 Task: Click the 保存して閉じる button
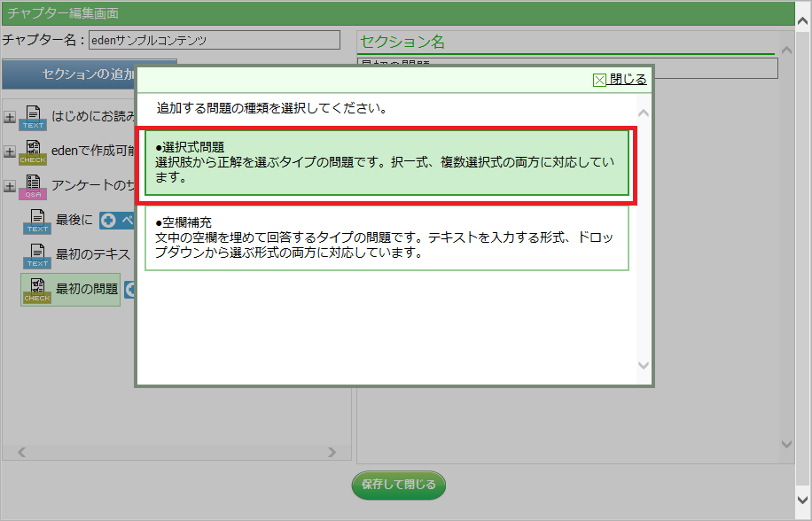coord(399,485)
